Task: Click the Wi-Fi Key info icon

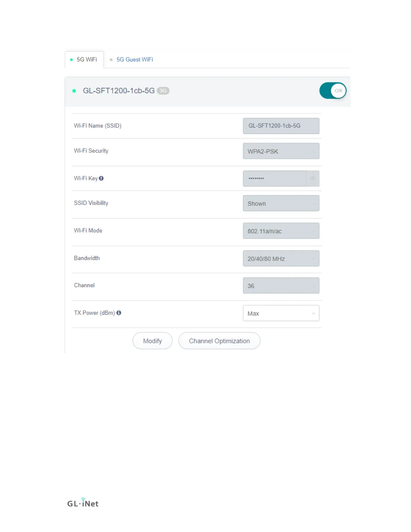Action: point(101,178)
